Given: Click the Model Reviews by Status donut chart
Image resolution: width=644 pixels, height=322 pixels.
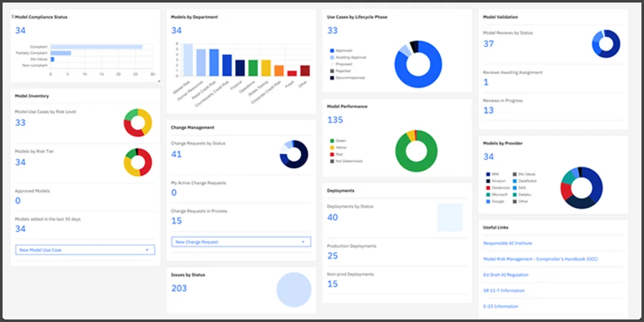Looking at the screenshot, I should point(606,43).
